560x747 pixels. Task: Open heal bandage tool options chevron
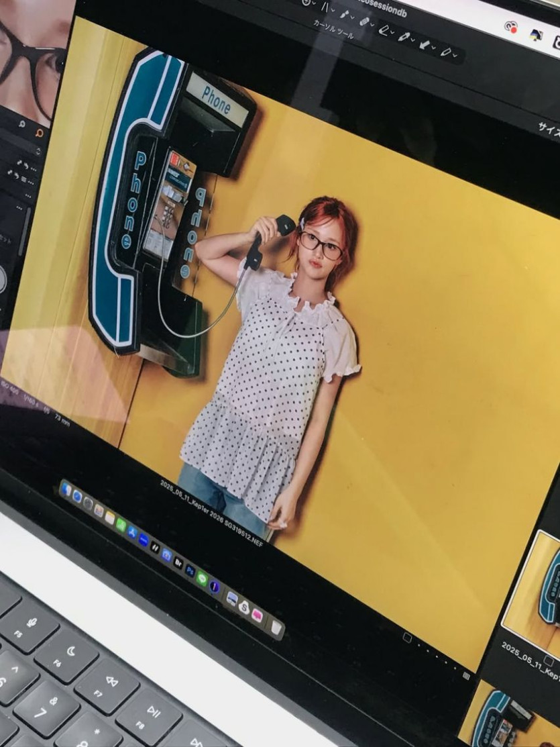click(372, 25)
